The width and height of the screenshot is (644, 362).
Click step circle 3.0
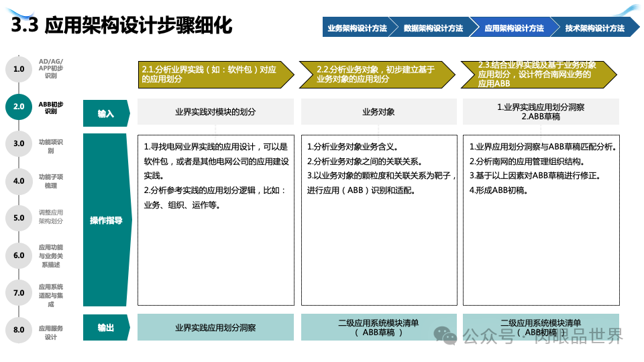pos(19,143)
